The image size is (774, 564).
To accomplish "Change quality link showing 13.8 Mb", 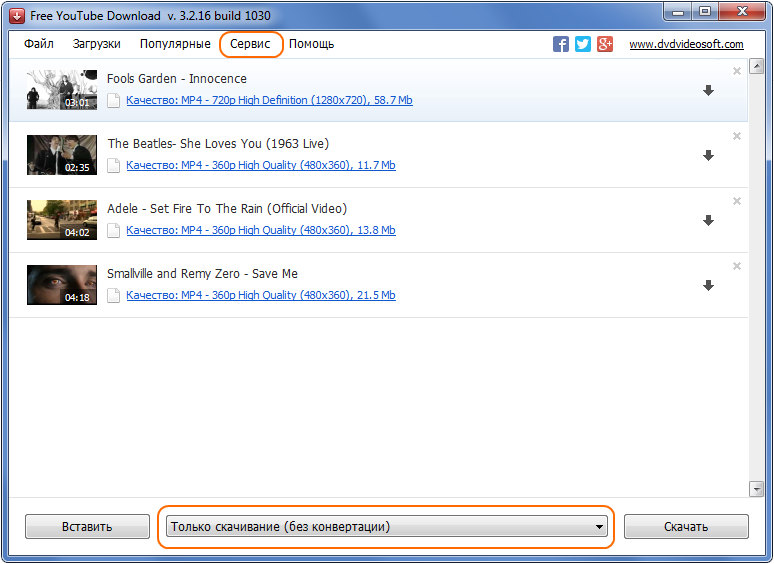I will coord(261,230).
